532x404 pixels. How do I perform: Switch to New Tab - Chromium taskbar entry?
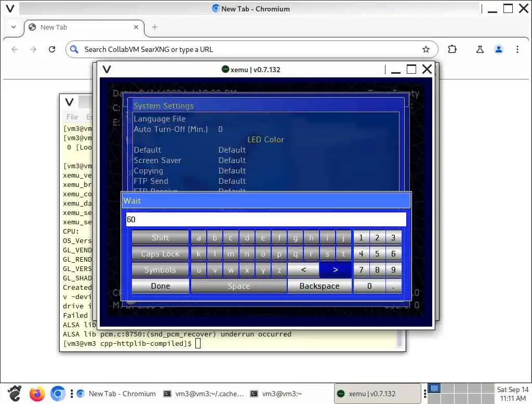click(116, 394)
